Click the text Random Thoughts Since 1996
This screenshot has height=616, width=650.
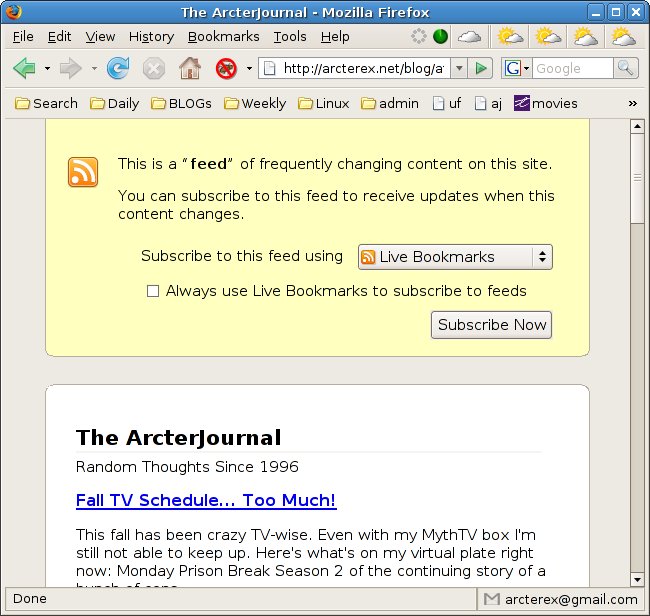point(187,467)
